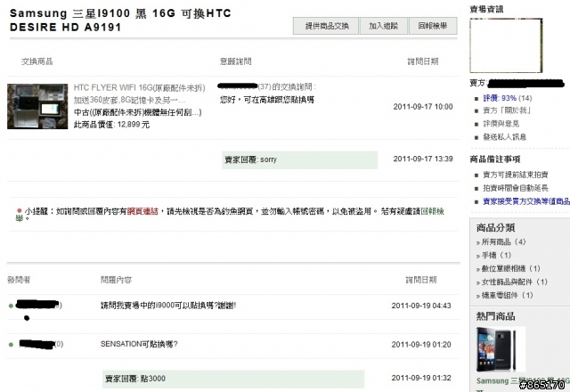Click the 加送360皮套,8G記憶卡 description line
The height and width of the screenshot is (392, 570).
(x=129, y=100)
